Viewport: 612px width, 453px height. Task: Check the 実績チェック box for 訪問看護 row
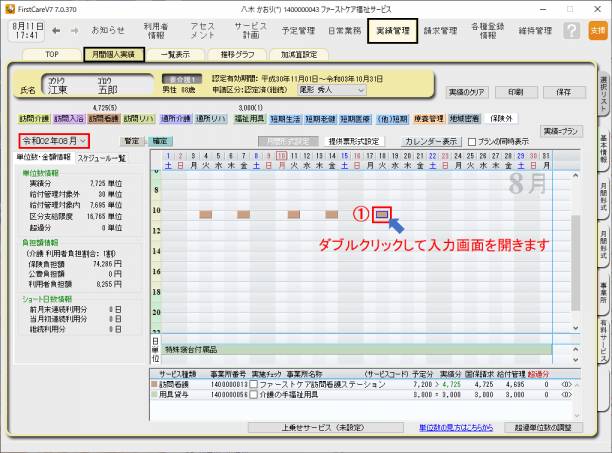(254, 383)
